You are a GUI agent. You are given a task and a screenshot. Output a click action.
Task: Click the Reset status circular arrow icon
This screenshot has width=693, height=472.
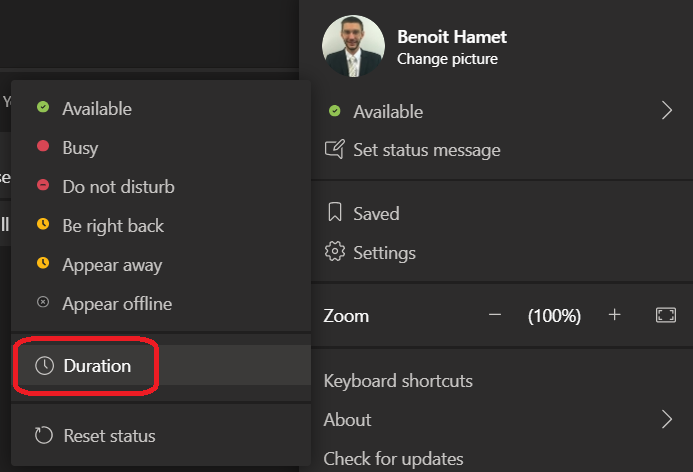[44, 436]
